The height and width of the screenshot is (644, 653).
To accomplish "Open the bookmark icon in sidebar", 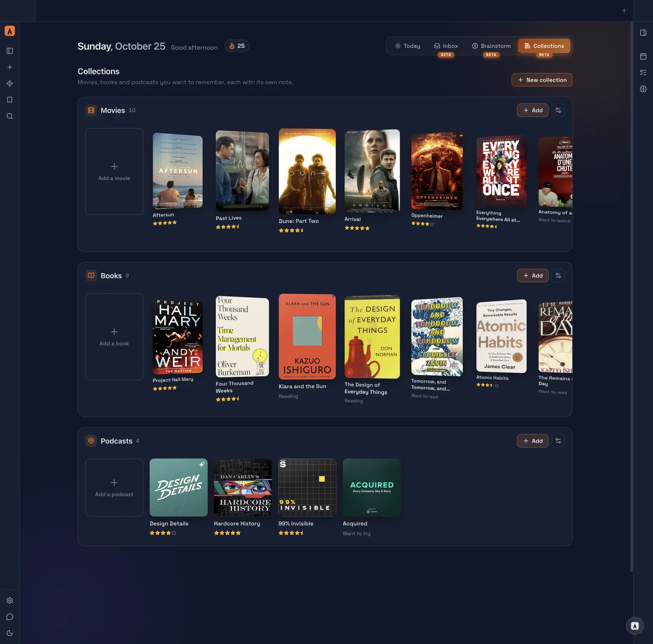I will pyautogui.click(x=10, y=100).
